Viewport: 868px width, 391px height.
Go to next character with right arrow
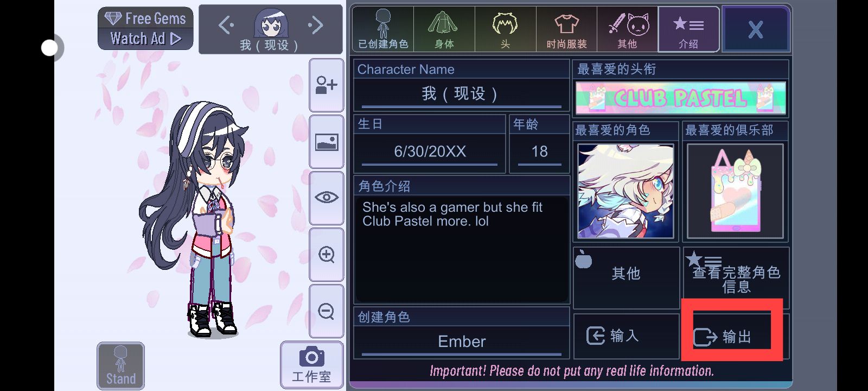(315, 25)
